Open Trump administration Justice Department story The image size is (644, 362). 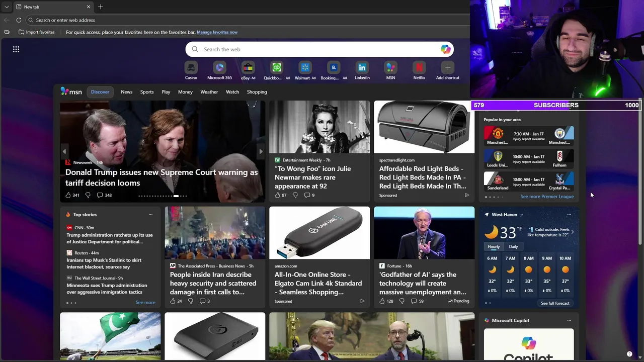[x=110, y=238]
